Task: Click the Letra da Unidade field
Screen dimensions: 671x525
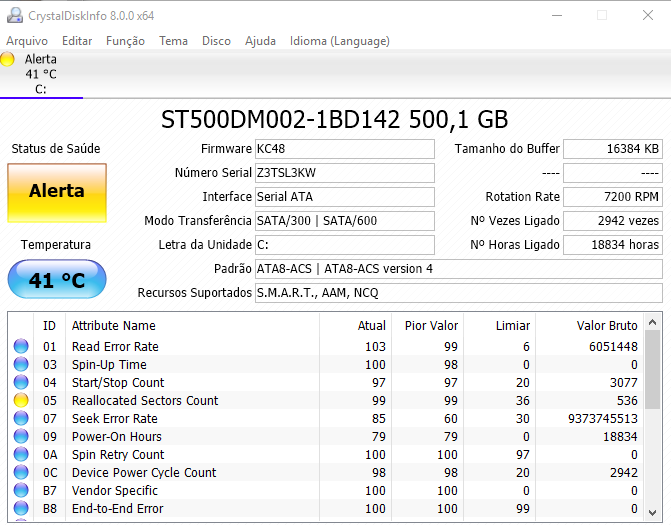Action: click(x=345, y=245)
